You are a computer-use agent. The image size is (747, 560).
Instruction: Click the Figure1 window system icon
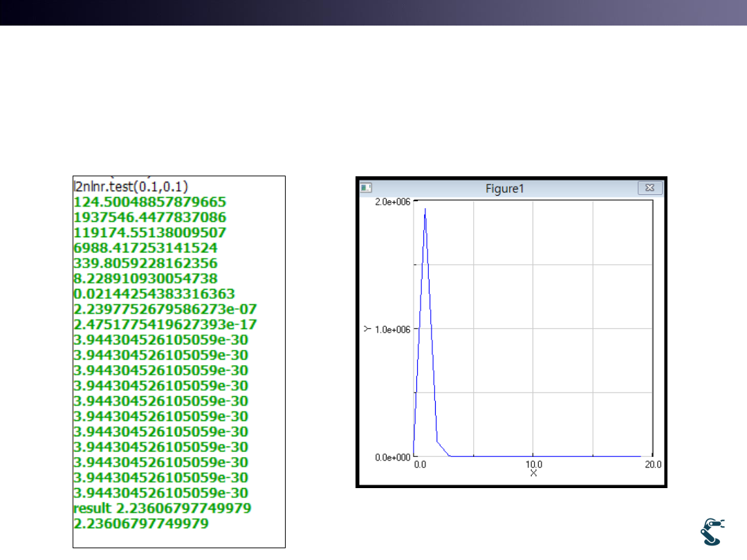point(367,188)
